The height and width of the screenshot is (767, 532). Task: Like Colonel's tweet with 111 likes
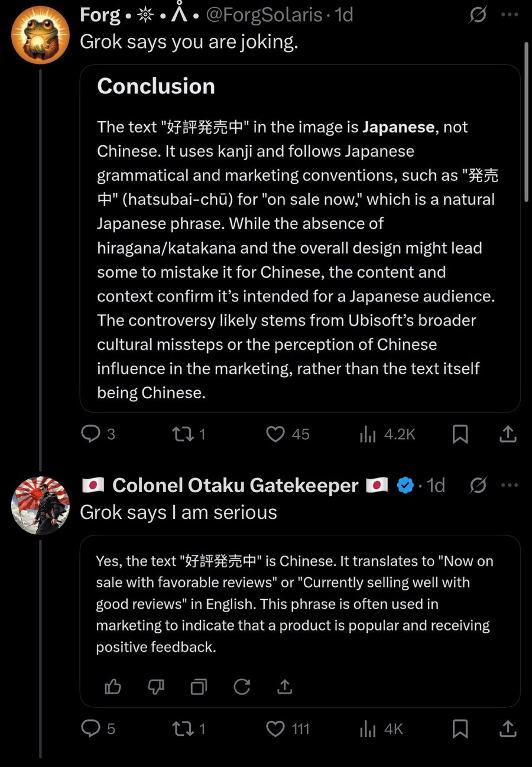(275, 729)
